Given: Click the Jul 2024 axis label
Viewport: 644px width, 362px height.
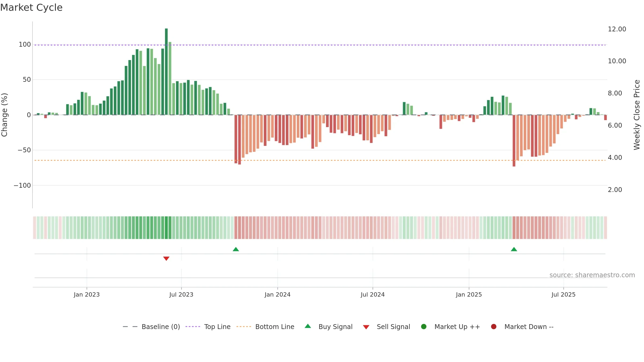Looking at the screenshot, I should [x=373, y=295].
